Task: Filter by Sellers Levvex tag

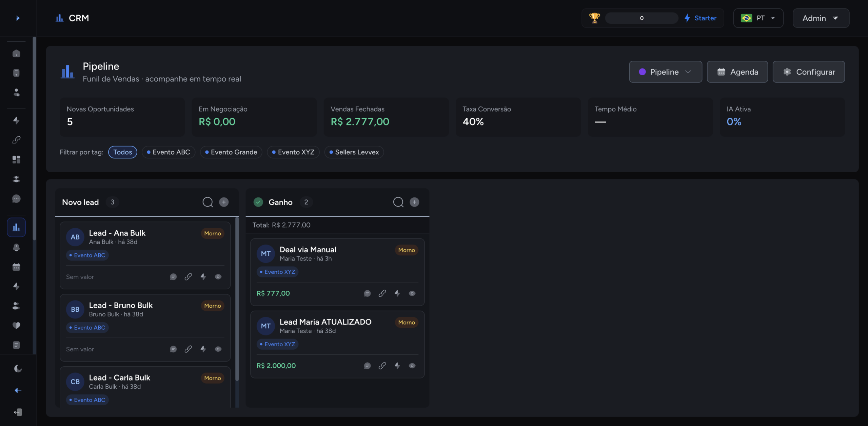Action: 354,152
